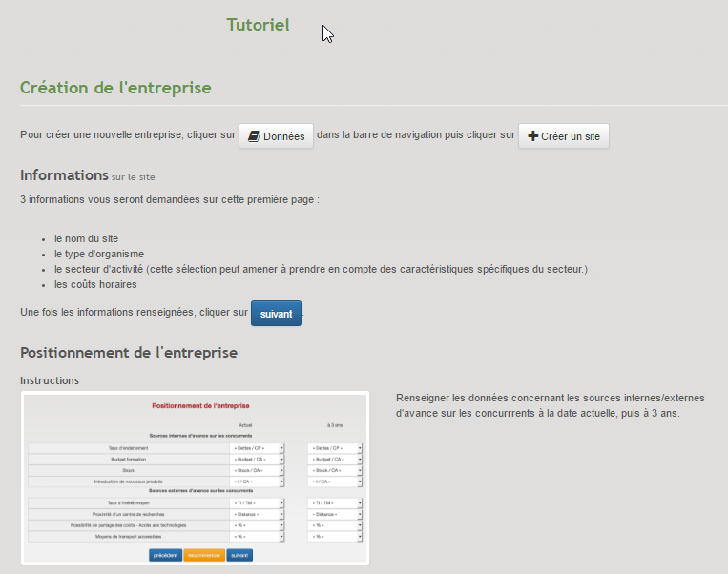Expand the Stock Actuel dropdown
This screenshot has width=728, height=574.
tap(258, 470)
